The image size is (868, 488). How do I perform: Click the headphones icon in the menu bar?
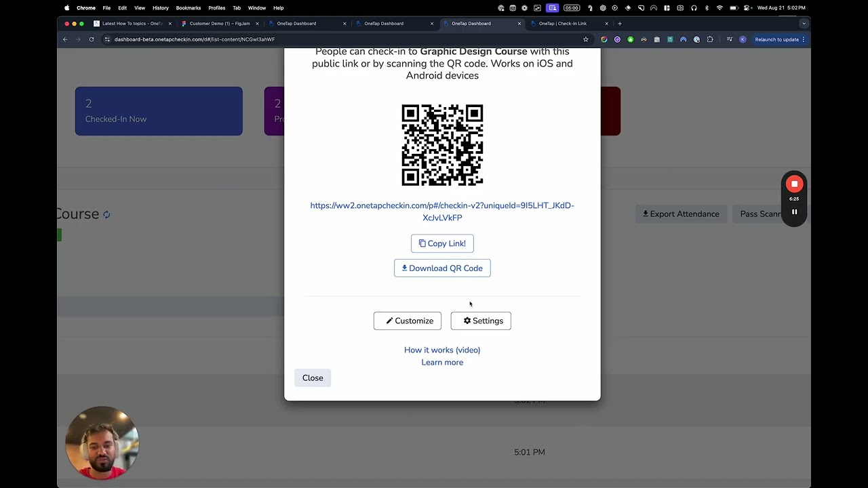tap(694, 8)
